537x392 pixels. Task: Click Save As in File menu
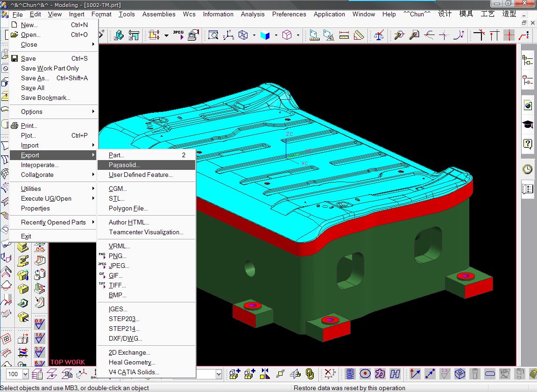53,78
